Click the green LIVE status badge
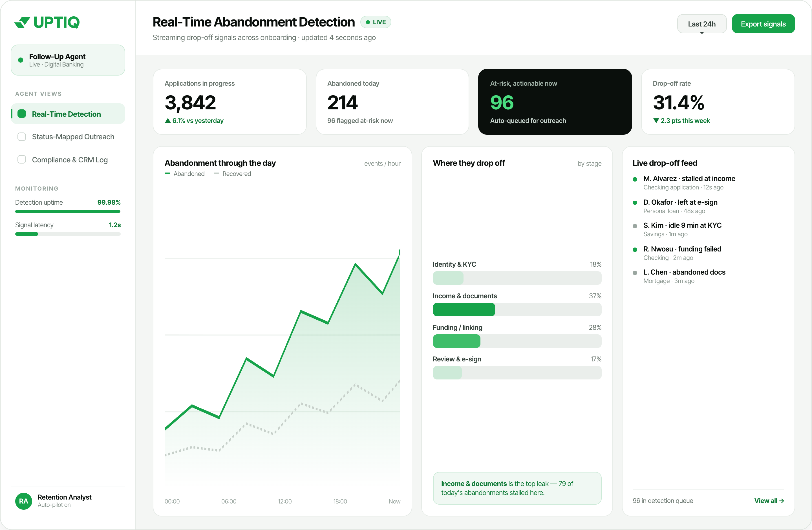Viewport: 812px width, 530px height. 376,22
